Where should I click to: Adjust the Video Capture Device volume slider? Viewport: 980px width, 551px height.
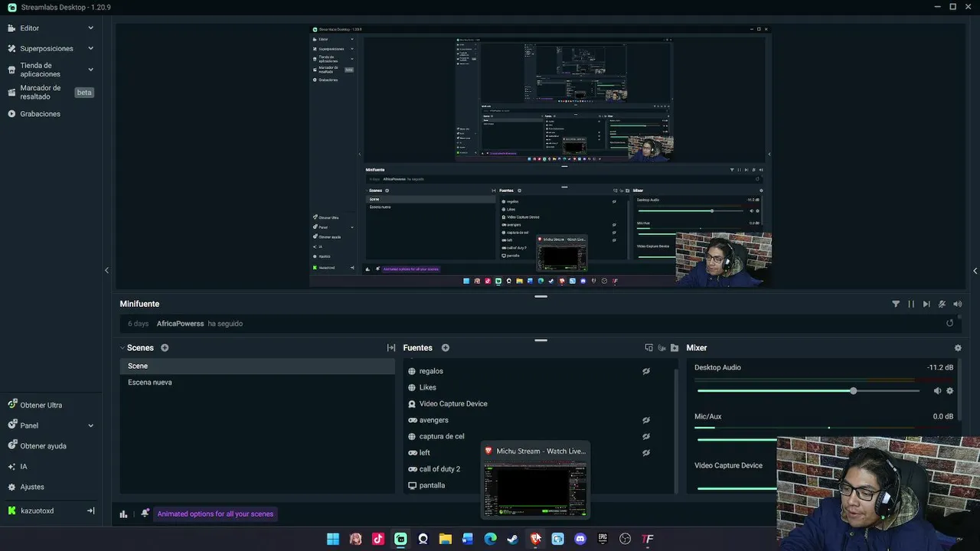click(737, 488)
